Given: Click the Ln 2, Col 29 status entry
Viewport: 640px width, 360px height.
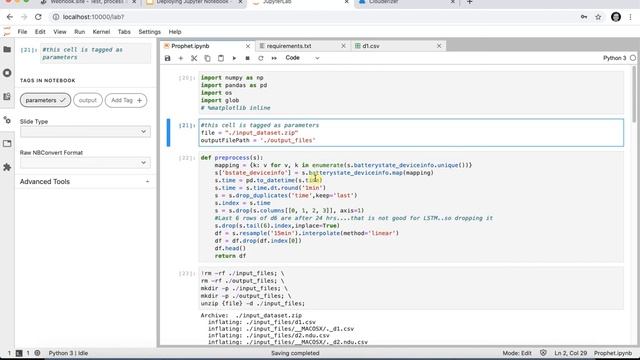Looking at the screenshot, I should point(570,353).
